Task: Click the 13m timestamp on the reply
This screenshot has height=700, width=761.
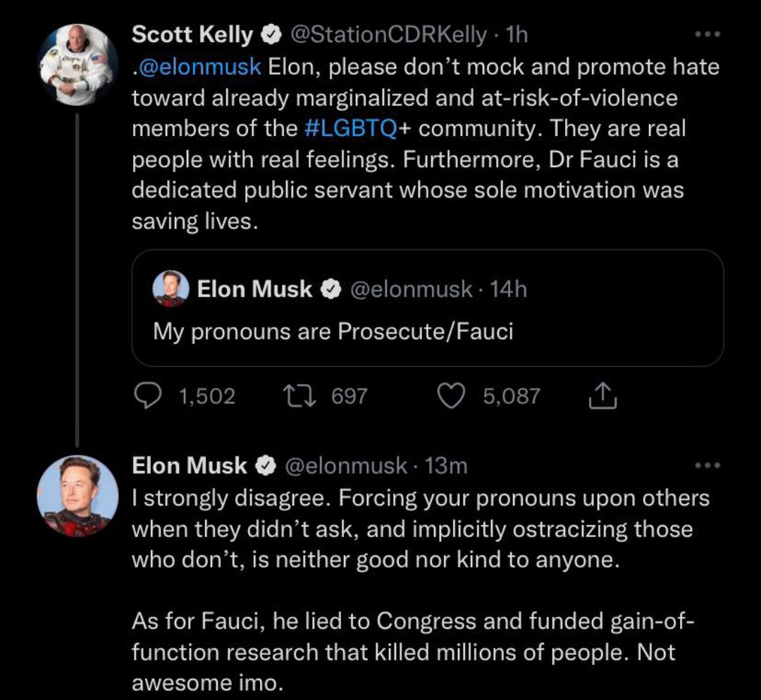Action: click(x=447, y=465)
